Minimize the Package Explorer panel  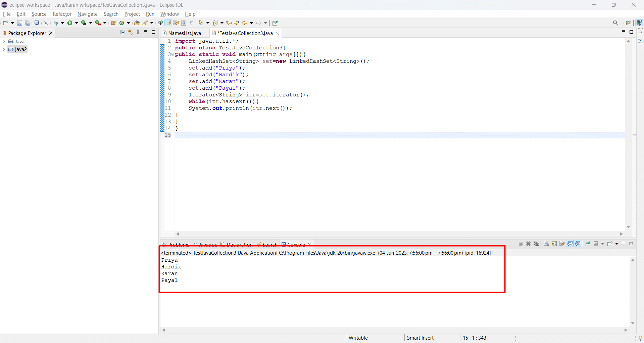click(x=146, y=32)
